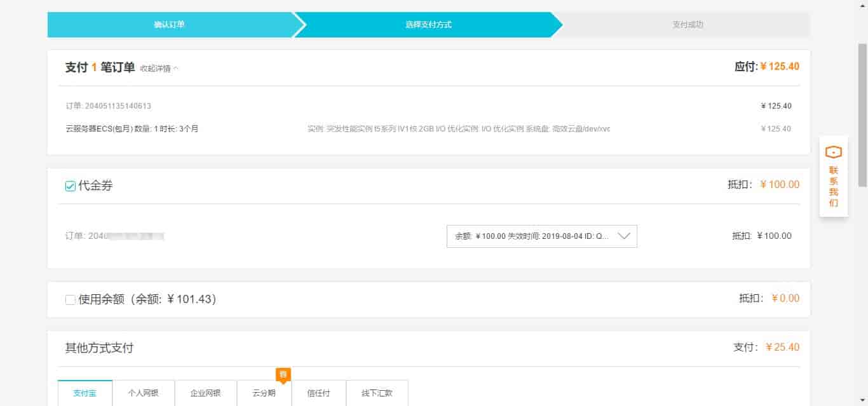
Task: Go back to the 确认订单 step
Action: tap(169, 25)
